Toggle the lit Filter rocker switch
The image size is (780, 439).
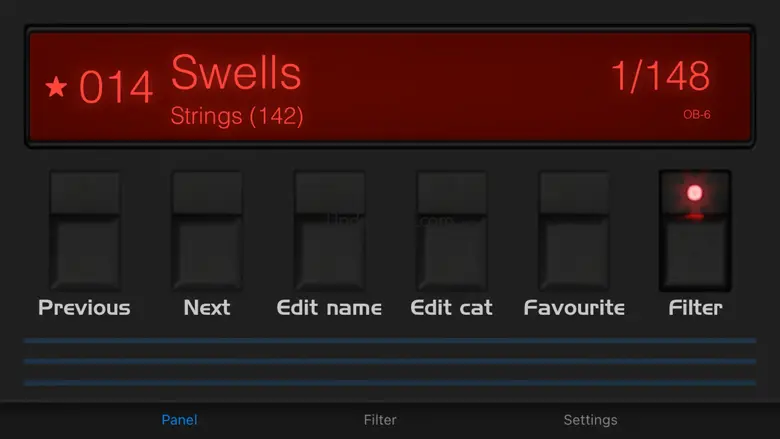coord(695,231)
